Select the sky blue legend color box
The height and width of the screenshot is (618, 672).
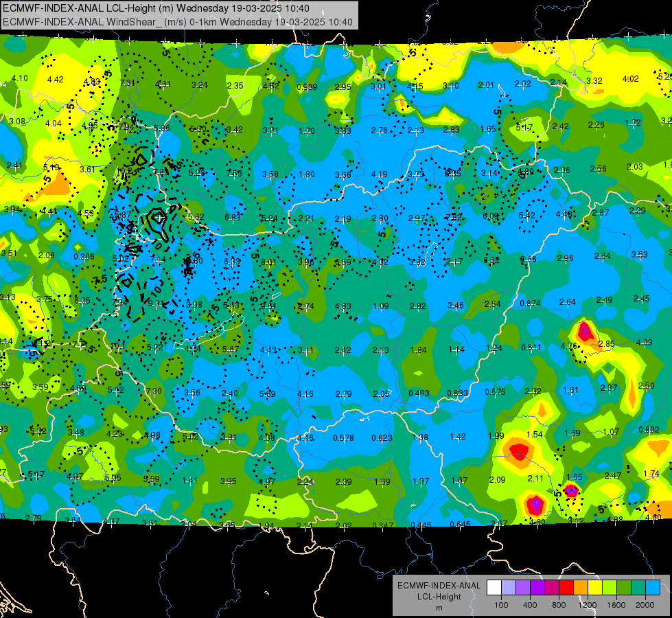pos(653,587)
